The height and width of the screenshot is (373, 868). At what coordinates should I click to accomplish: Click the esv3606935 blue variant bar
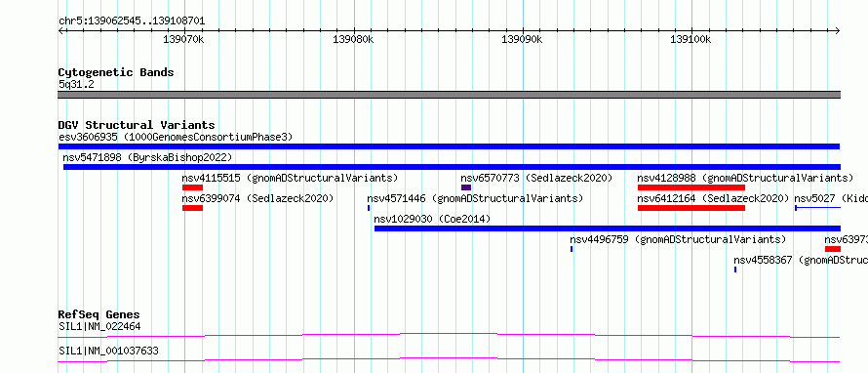449,146
